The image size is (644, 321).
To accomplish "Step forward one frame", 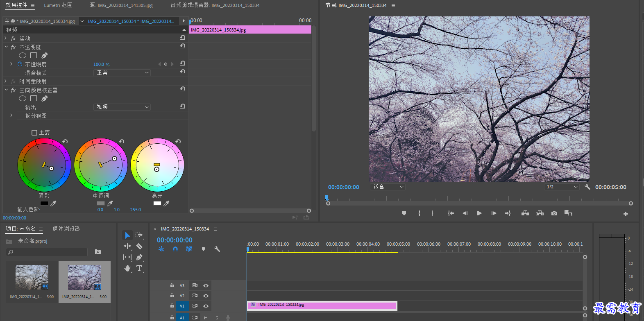I will coord(494,213).
